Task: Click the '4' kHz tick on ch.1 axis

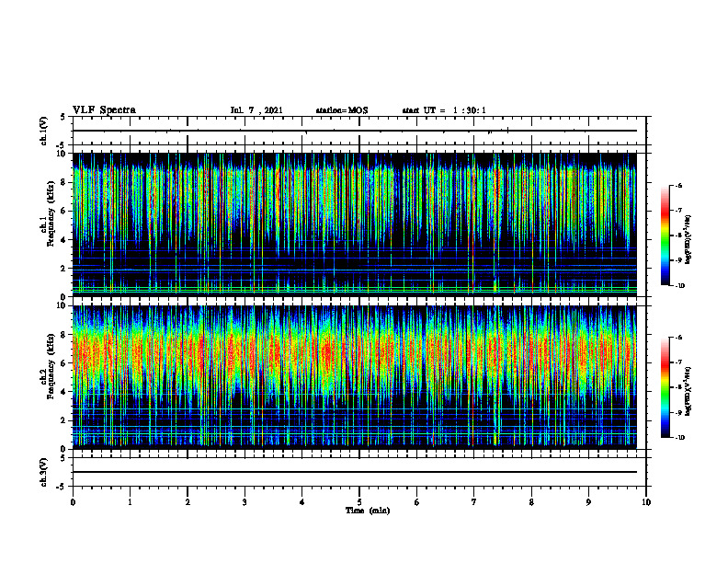Action: [63, 240]
